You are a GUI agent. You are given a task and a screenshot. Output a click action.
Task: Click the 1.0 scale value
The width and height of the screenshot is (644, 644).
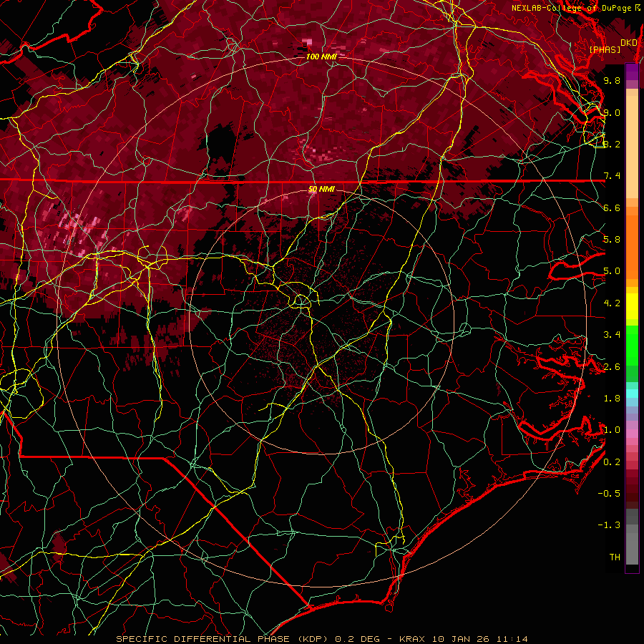point(612,430)
